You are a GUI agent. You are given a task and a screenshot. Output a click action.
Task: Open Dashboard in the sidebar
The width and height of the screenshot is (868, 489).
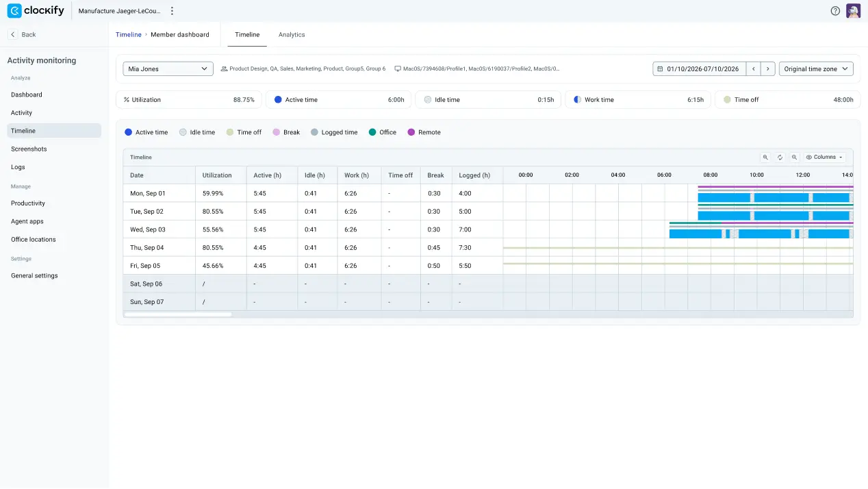click(54, 95)
